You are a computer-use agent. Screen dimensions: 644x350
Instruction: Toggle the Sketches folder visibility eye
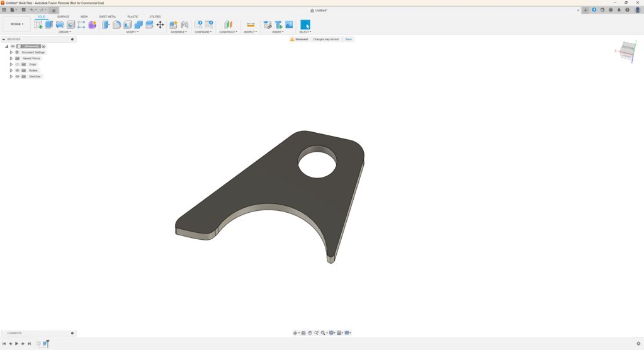pos(17,76)
